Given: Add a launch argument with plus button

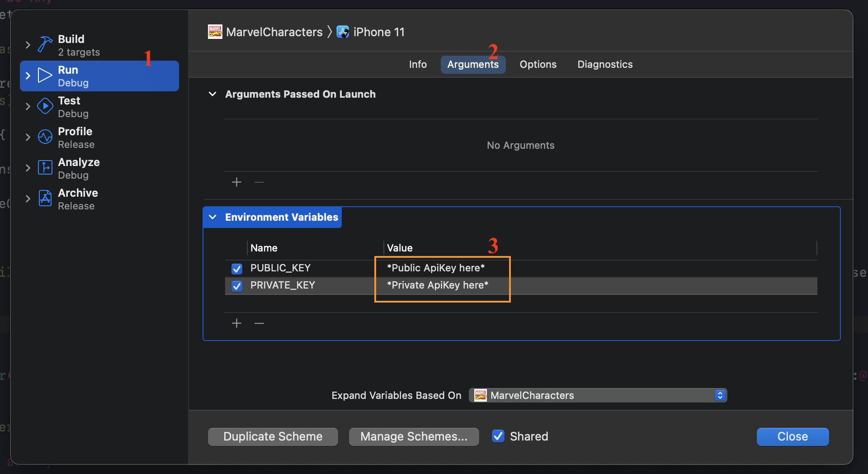Looking at the screenshot, I should coord(236,182).
